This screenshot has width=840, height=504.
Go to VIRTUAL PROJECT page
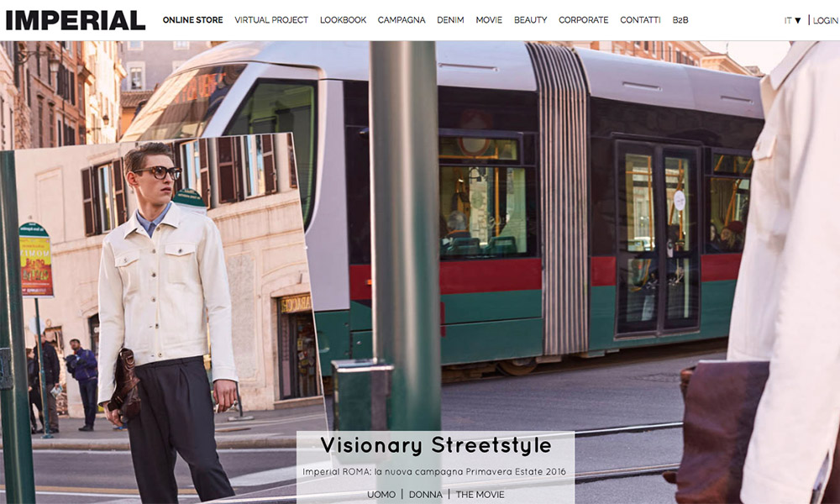coord(271,20)
